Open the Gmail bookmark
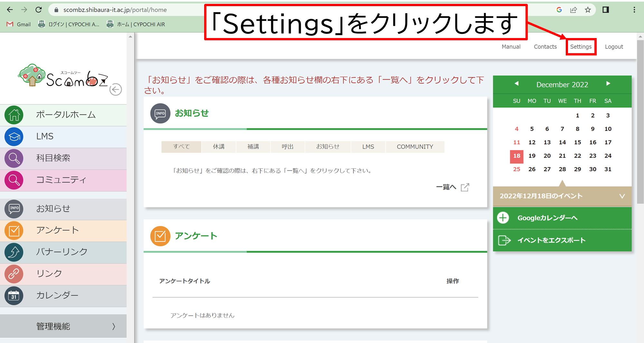This screenshot has width=644, height=343. 19,24
